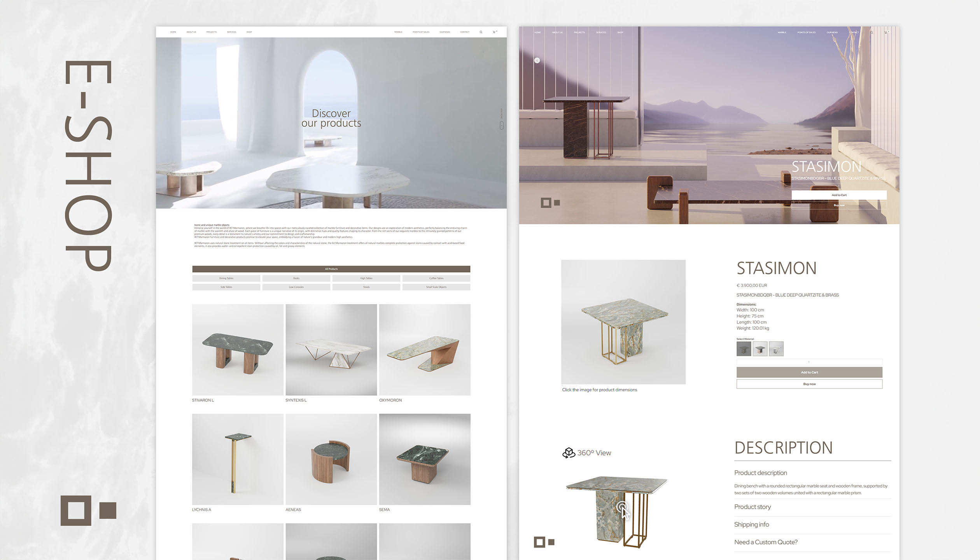Select the All Products filter bar
The width and height of the screenshot is (980, 560).
pos(331,269)
